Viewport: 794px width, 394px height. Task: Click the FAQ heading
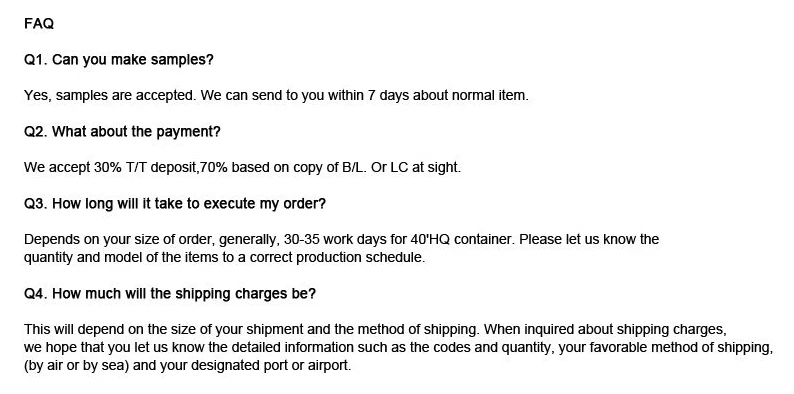(x=38, y=24)
